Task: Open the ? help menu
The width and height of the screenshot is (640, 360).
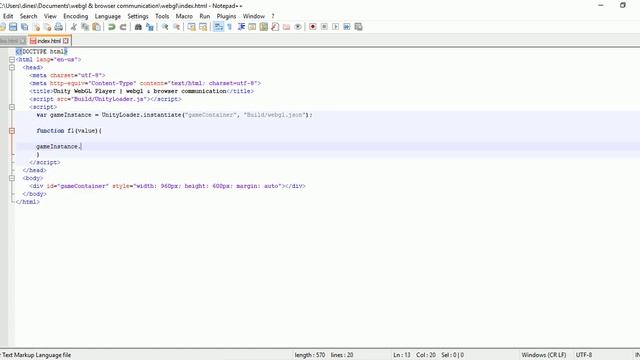Action: tap(273, 16)
